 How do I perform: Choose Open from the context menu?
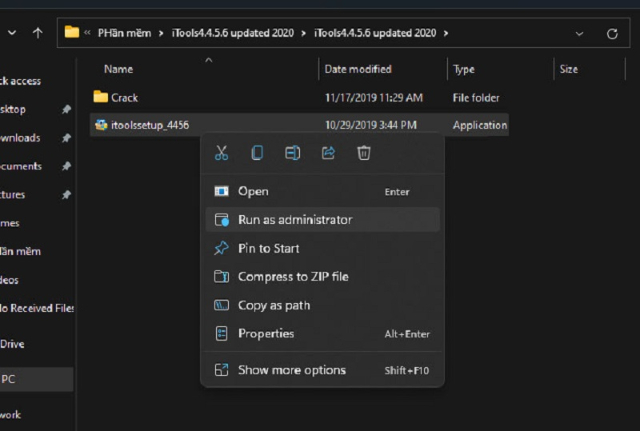point(322,191)
